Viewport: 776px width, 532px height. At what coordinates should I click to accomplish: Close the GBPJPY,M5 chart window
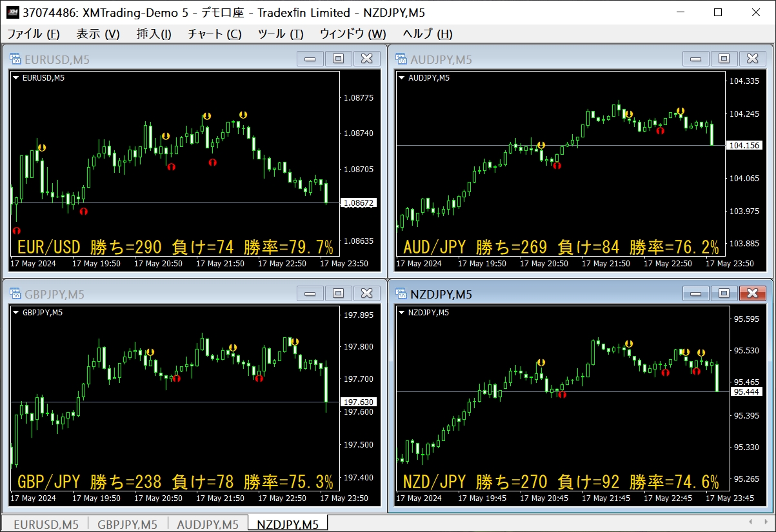pos(367,293)
